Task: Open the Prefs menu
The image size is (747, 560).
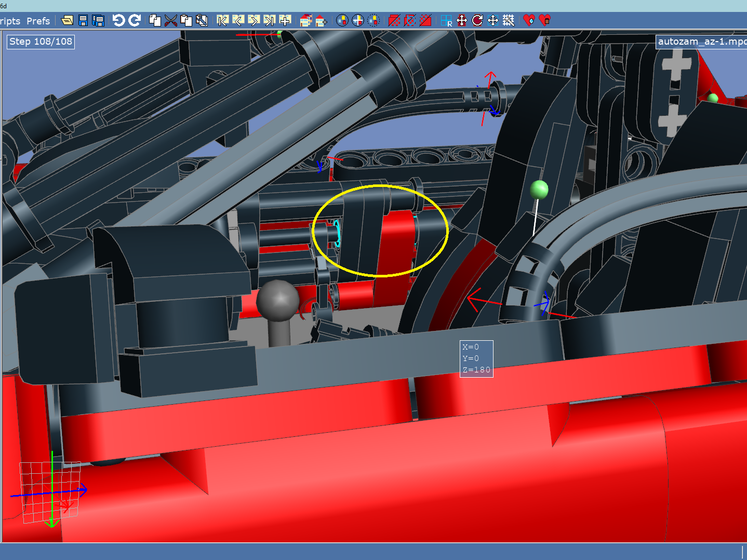Action: pyautogui.click(x=38, y=21)
